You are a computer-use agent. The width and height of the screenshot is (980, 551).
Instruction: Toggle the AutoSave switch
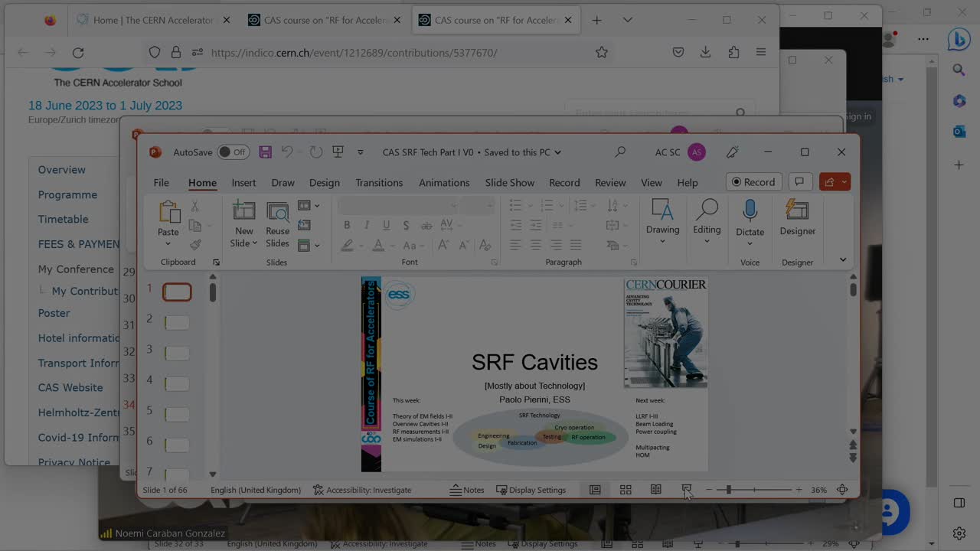click(232, 152)
